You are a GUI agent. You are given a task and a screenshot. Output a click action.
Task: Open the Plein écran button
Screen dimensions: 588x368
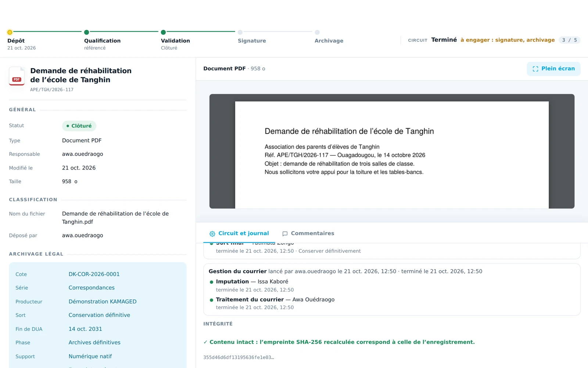[553, 69]
